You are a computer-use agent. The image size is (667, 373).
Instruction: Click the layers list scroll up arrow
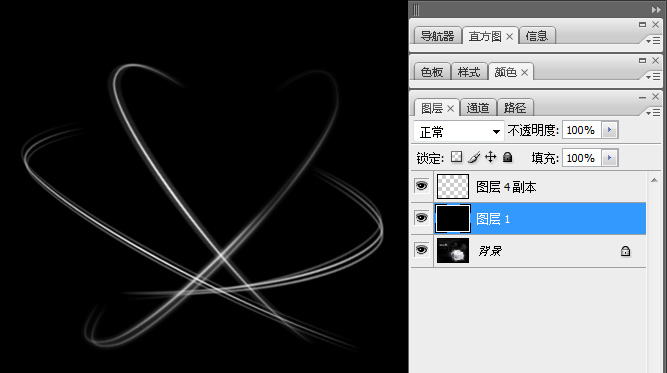[654, 180]
